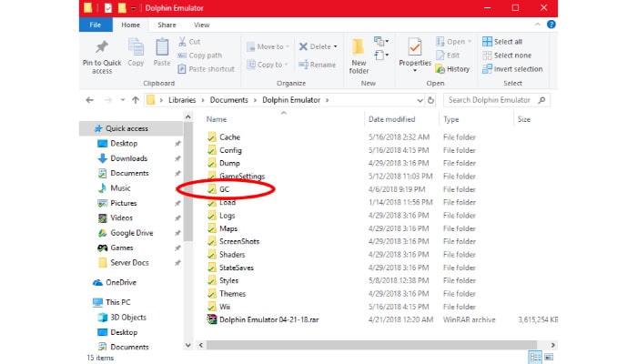This screenshot has width=637, height=364.
Task: Sort by Type column header
Action: point(451,119)
